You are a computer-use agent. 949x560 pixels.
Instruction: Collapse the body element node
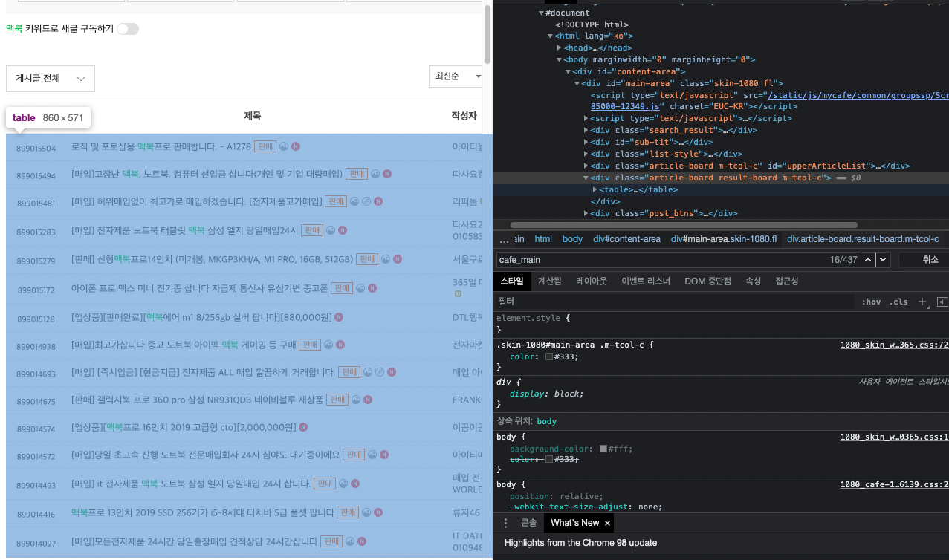tap(559, 59)
